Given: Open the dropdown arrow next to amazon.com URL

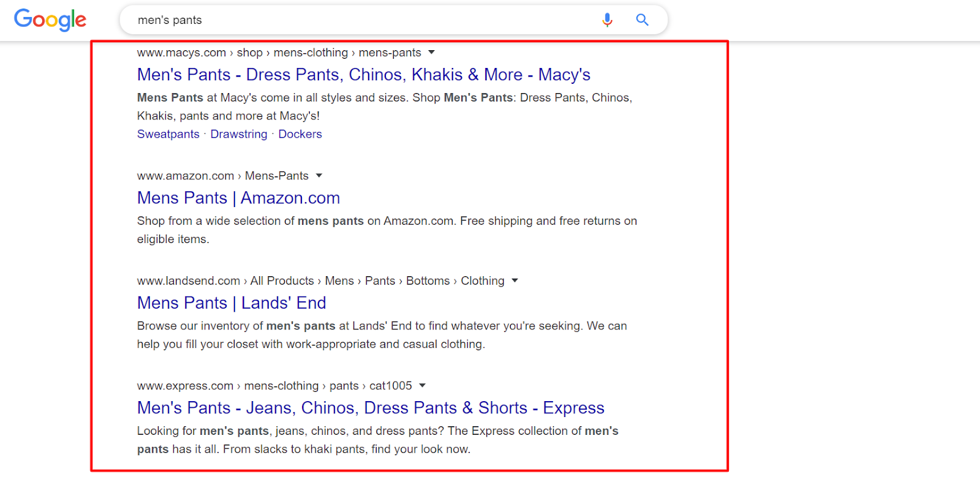Looking at the screenshot, I should (x=318, y=176).
